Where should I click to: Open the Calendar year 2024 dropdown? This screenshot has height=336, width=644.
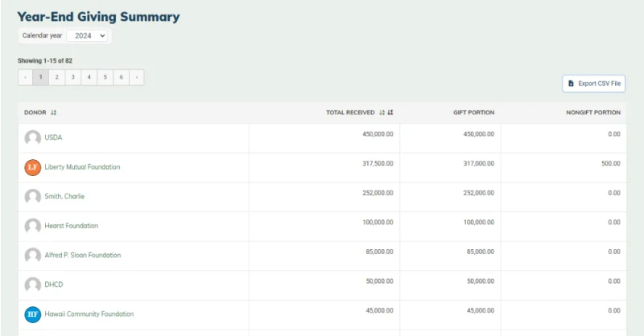pyautogui.click(x=87, y=35)
